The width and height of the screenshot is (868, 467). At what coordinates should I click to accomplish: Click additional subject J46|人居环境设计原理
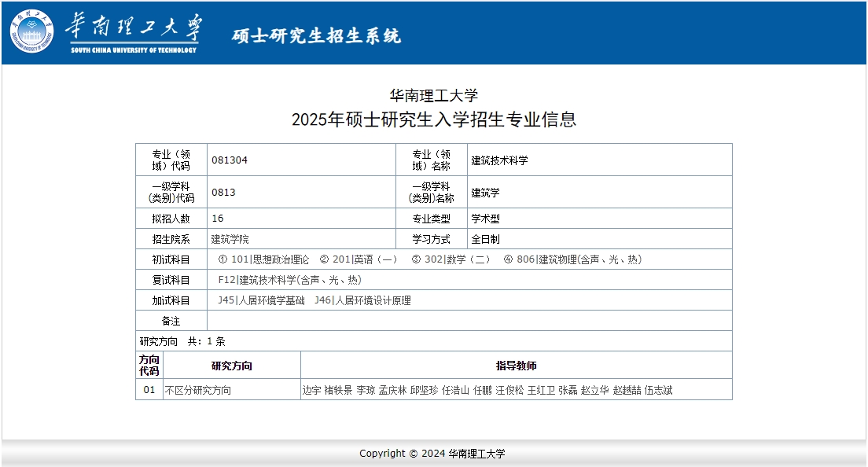click(x=362, y=300)
